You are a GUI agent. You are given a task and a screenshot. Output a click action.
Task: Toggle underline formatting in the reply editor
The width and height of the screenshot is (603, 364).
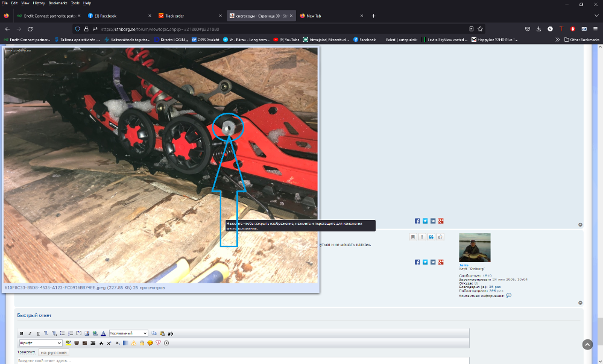(x=37, y=333)
